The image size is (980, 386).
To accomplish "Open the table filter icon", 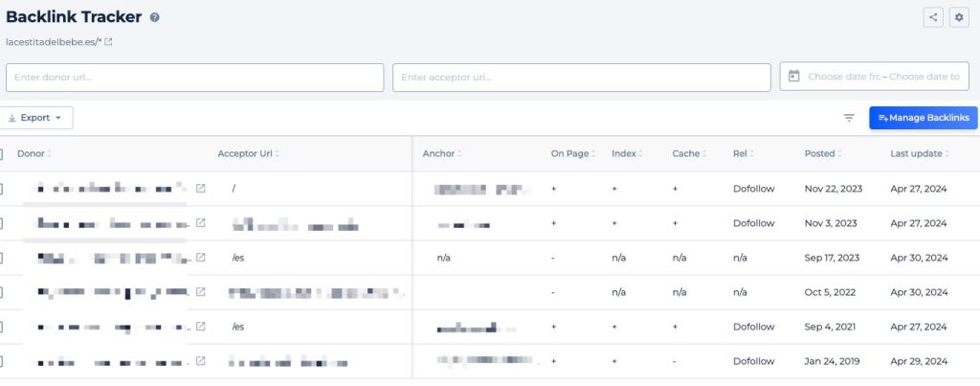I will [x=849, y=118].
